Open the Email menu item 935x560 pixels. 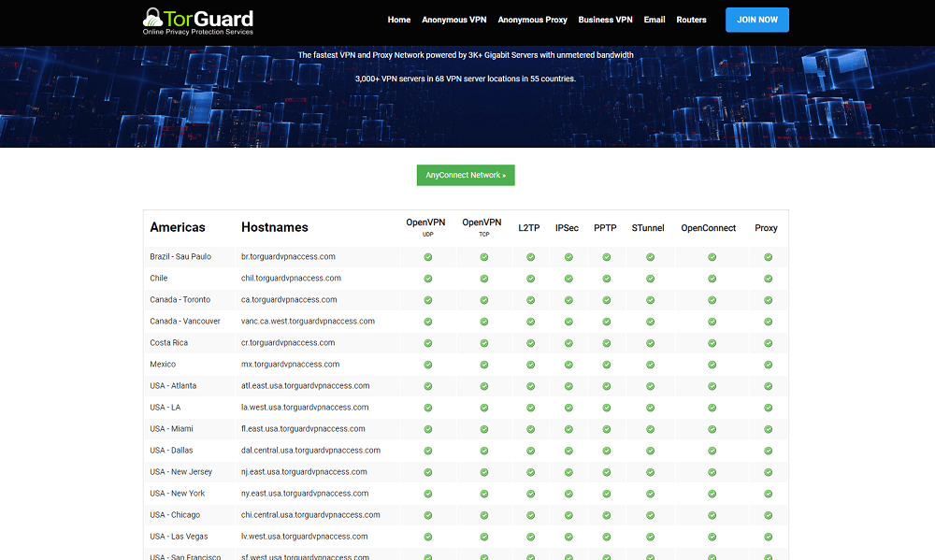coord(654,20)
